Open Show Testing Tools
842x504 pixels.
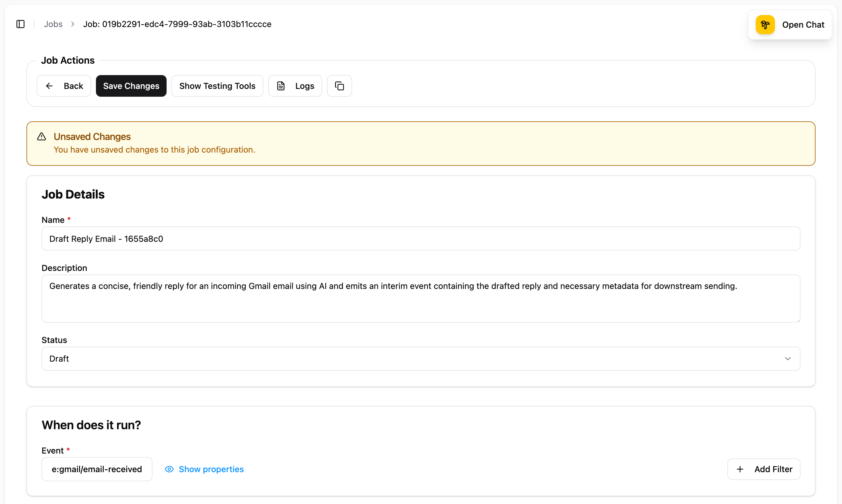(x=217, y=86)
